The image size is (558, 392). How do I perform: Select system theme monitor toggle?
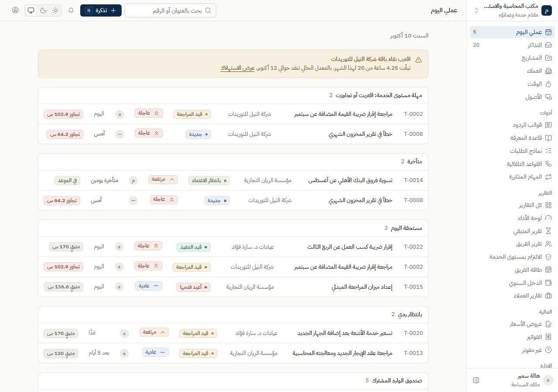[x=31, y=10]
